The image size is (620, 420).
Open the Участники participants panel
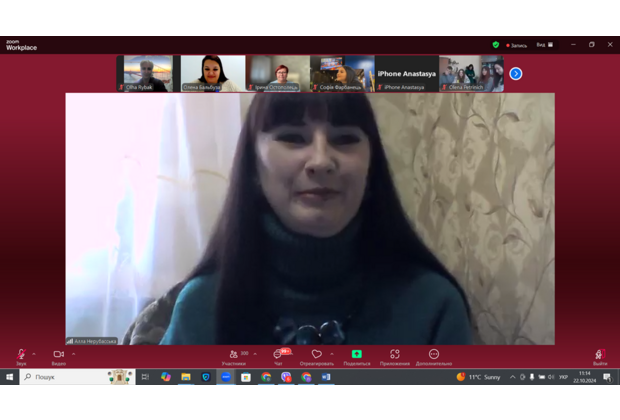[x=234, y=357]
